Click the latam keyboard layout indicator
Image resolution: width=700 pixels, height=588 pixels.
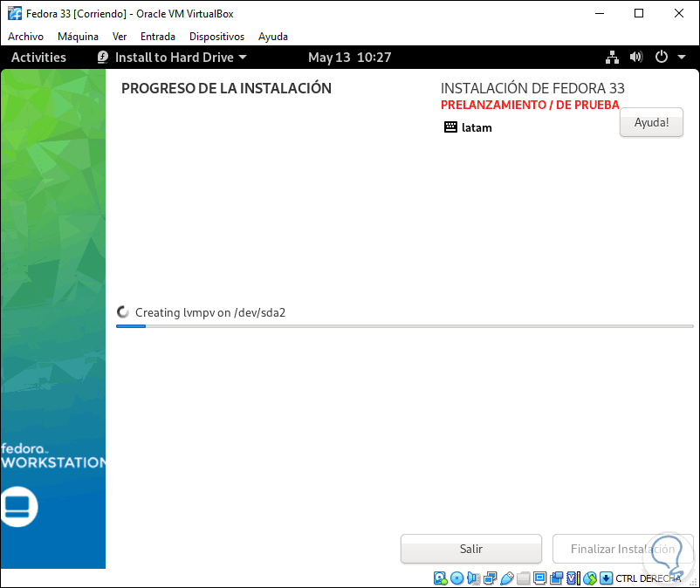tap(468, 127)
